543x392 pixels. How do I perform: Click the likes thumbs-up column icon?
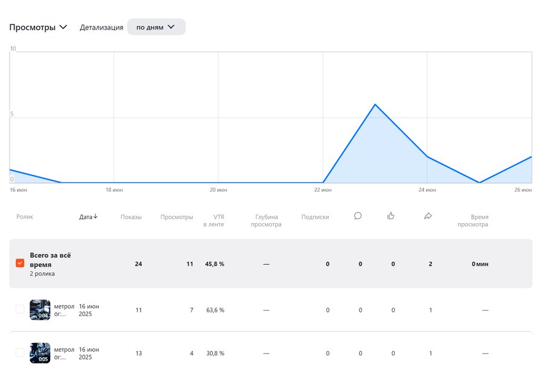391,216
